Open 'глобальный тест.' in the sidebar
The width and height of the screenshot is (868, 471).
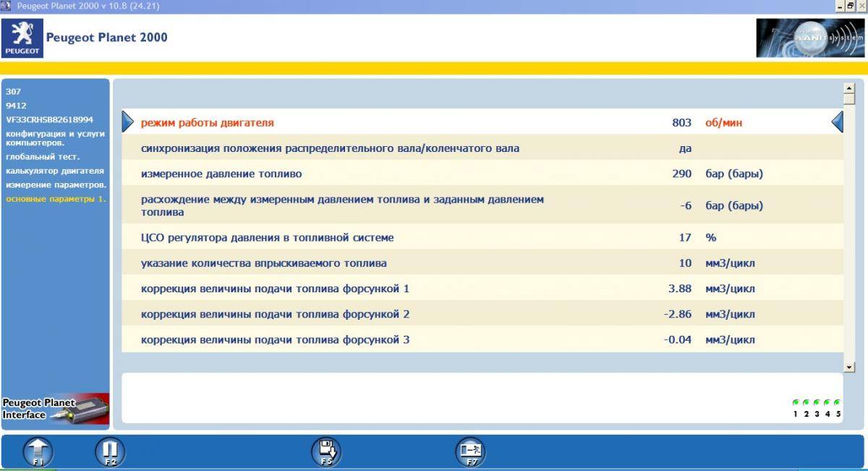43,156
